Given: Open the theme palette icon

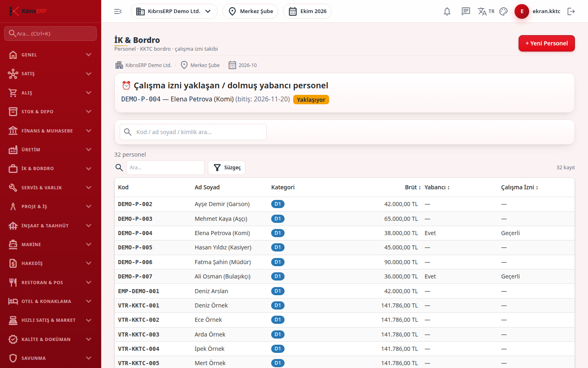Looking at the screenshot, I should point(503,11).
